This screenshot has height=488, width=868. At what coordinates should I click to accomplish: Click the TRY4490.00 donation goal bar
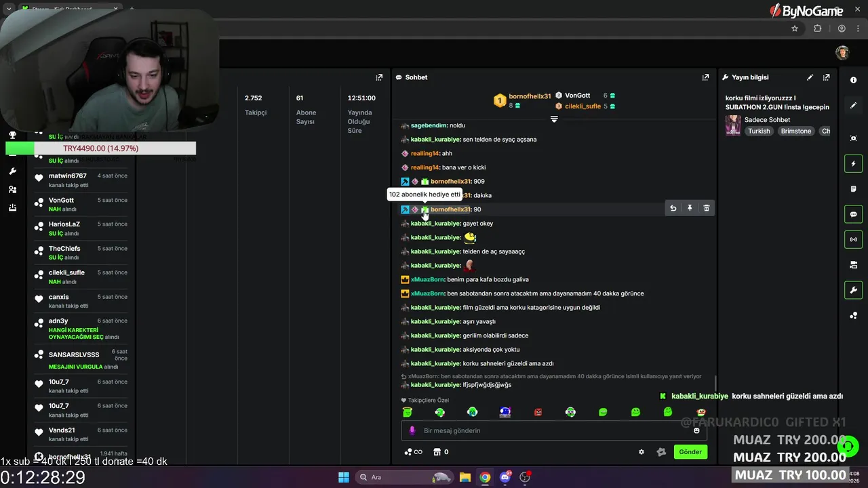point(100,148)
